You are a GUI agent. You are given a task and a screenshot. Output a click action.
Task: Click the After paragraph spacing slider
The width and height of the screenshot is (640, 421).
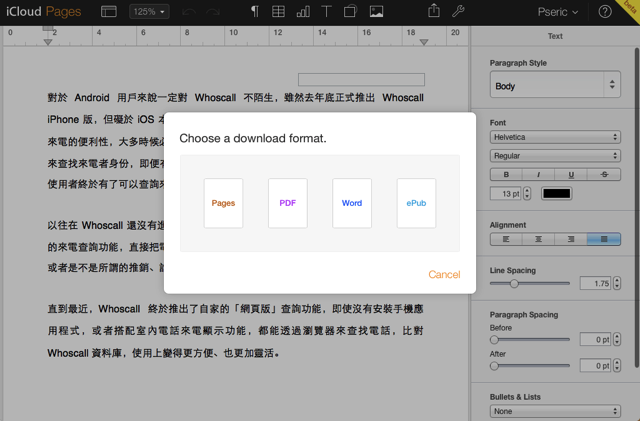point(530,365)
